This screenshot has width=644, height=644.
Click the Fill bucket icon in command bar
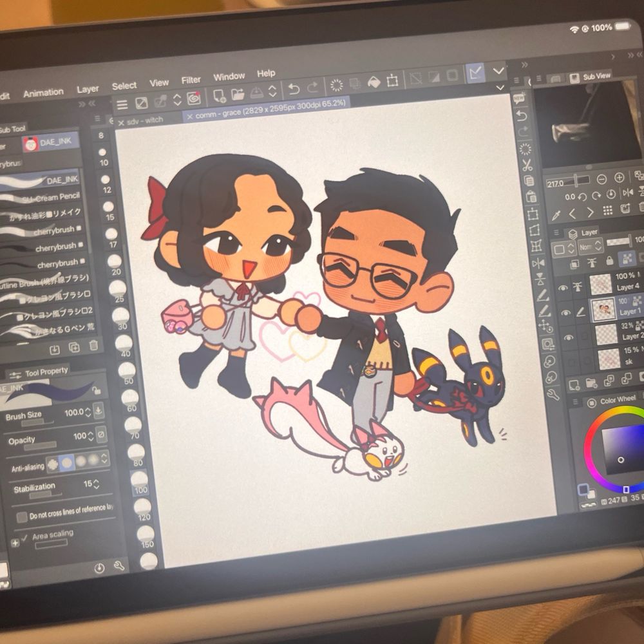374,82
